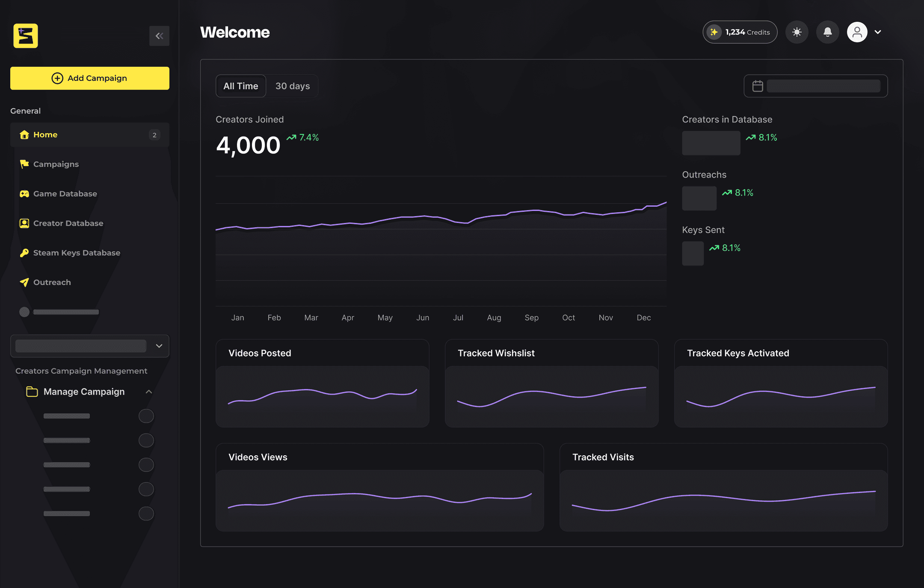Screen dimensions: 924x588
Task: Open Home in the sidebar
Action: click(x=90, y=135)
